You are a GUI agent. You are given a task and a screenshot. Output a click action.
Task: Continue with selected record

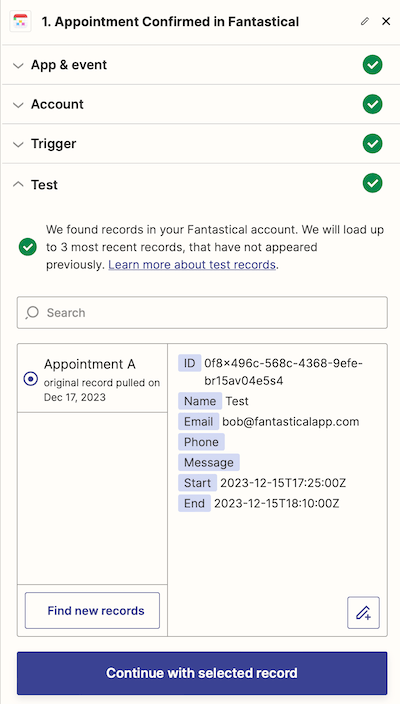coord(202,673)
